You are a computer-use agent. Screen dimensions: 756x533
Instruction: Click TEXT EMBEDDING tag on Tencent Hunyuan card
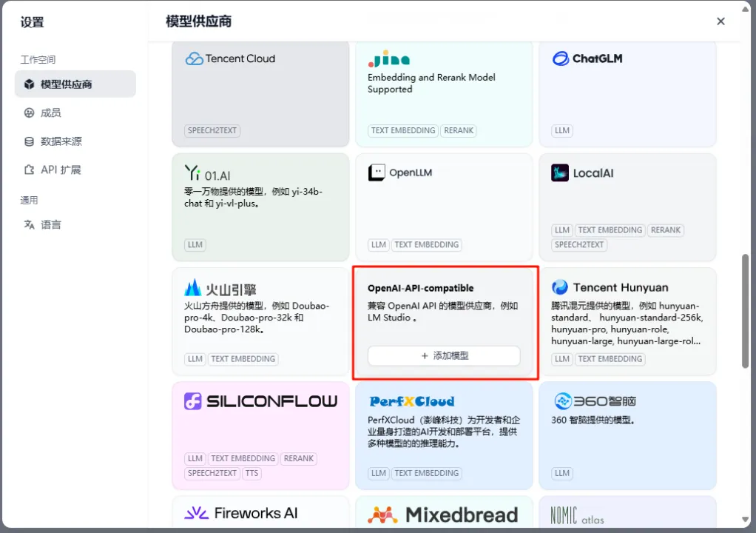(610, 359)
